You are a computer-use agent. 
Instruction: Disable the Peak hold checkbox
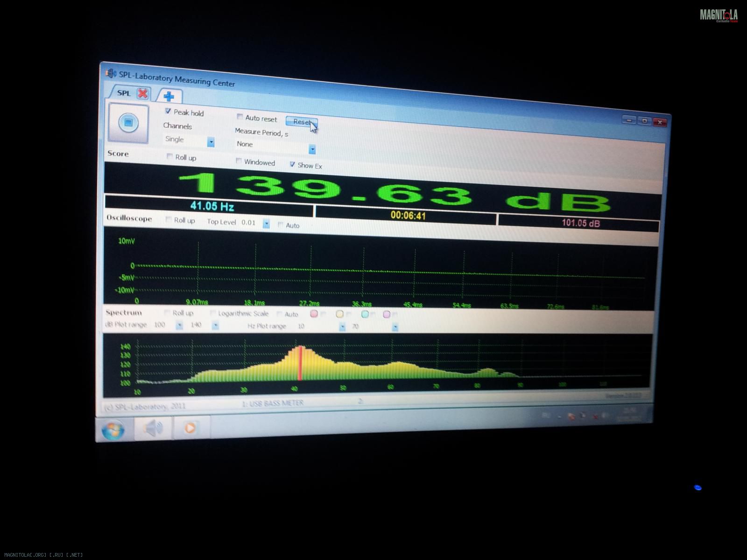pyautogui.click(x=168, y=112)
